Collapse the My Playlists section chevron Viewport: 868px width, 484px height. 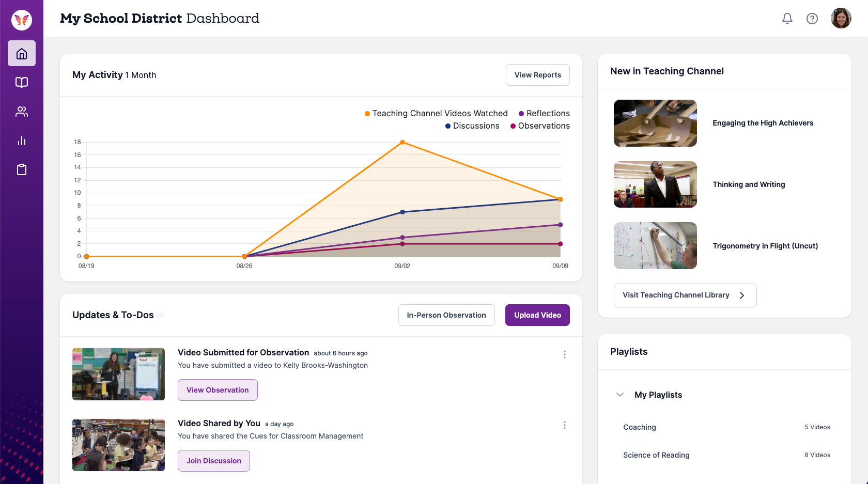coord(620,395)
